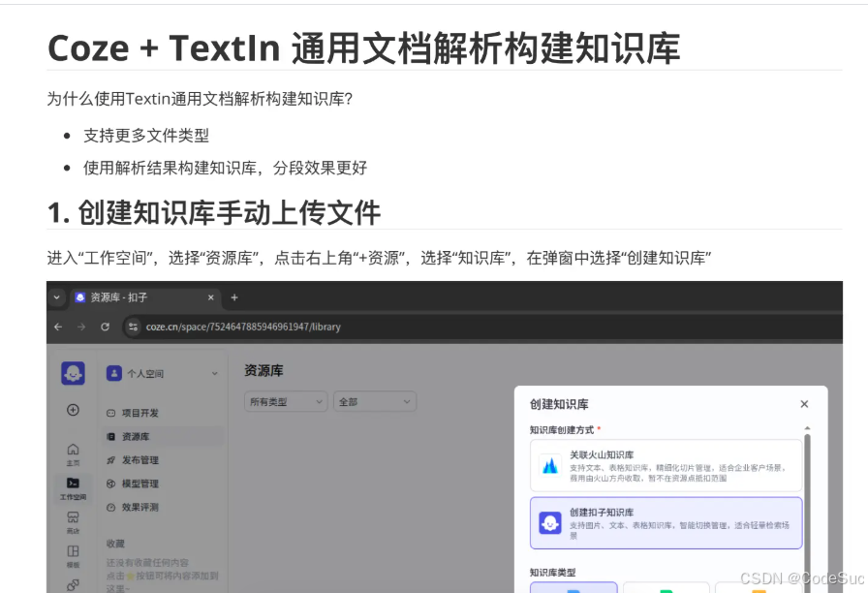Viewport: 868px width, 593px height.
Task: Close the 创建知识库 dialog
Action: 804,404
